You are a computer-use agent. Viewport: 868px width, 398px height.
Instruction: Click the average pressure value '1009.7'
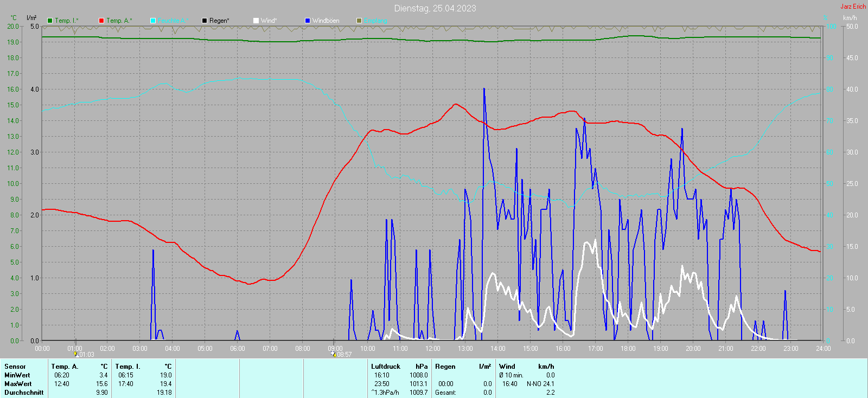click(x=419, y=393)
